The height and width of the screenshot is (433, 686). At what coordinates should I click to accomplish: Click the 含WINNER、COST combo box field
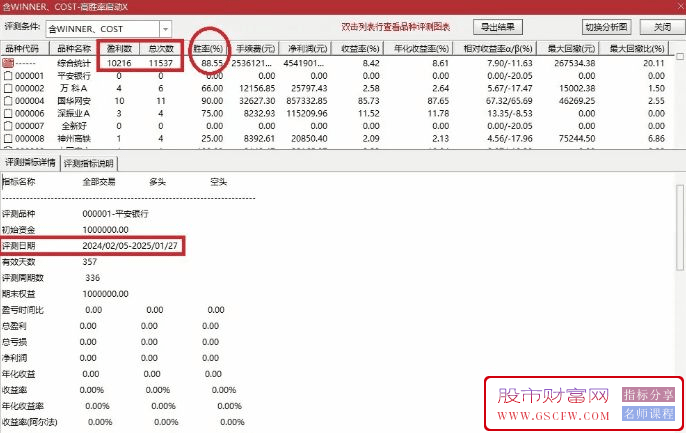pyautogui.click(x=103, y=29)
